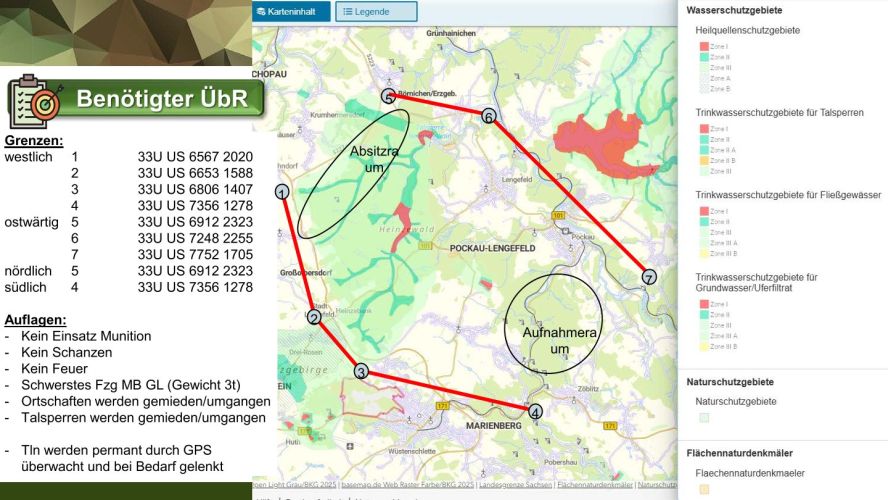Viewport: 888px width, 500px height.
Task: Select waypoint marker 6 on the map
Action: pyautogui.click(x=488, y=116)
